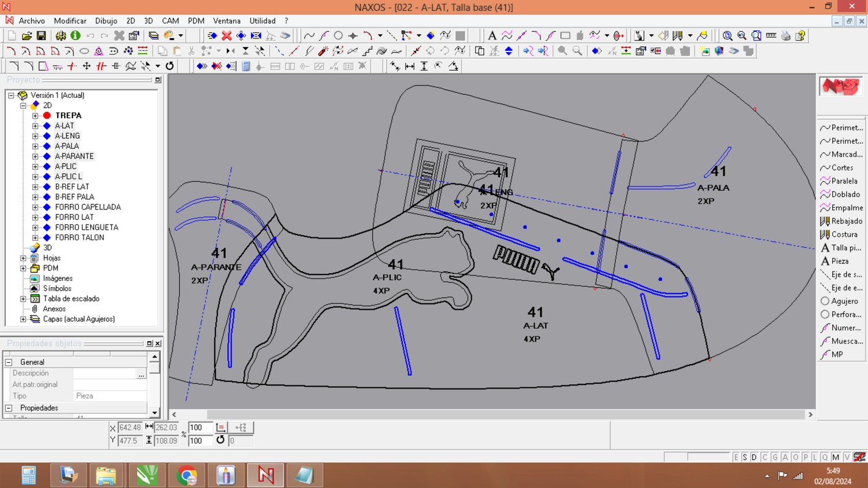Expand the A-LAT tree node
This screenshot has width=868, height=488.
tap(35, 126)
